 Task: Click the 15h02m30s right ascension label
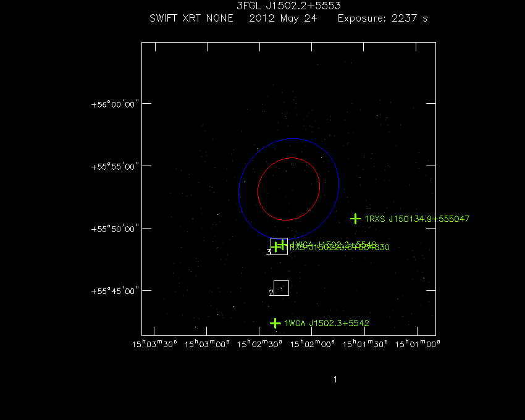tap(259, 343)
